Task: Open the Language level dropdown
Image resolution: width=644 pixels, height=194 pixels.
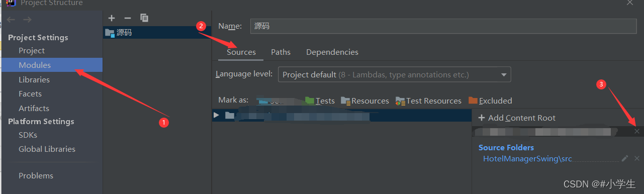Action: (x=395, y=74)
